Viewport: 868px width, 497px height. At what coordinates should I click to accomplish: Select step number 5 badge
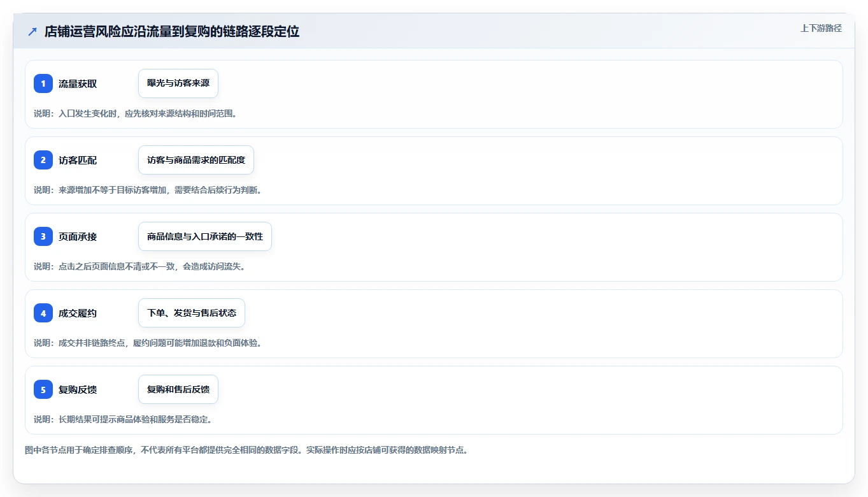[43, 389]
